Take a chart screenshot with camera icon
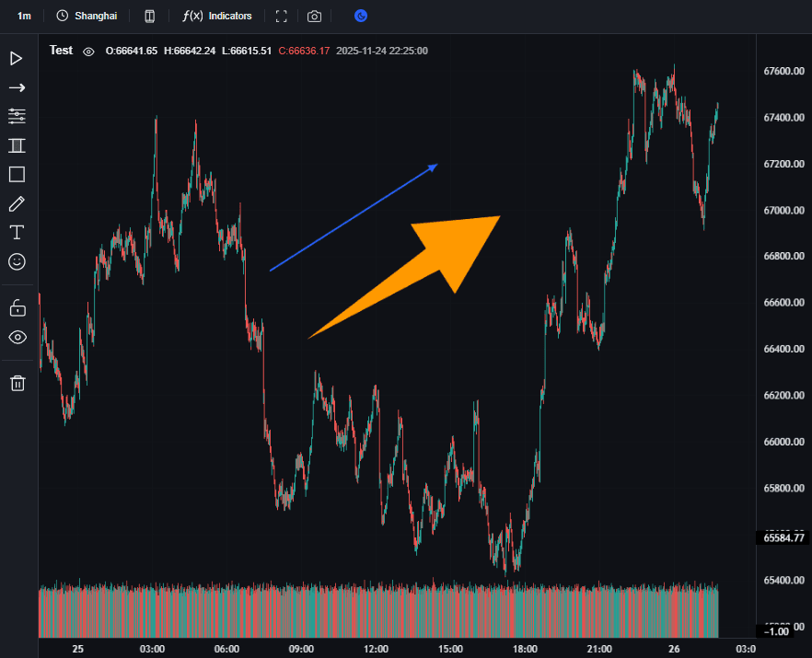Screen dimensions: 812x658 point(315,16)
